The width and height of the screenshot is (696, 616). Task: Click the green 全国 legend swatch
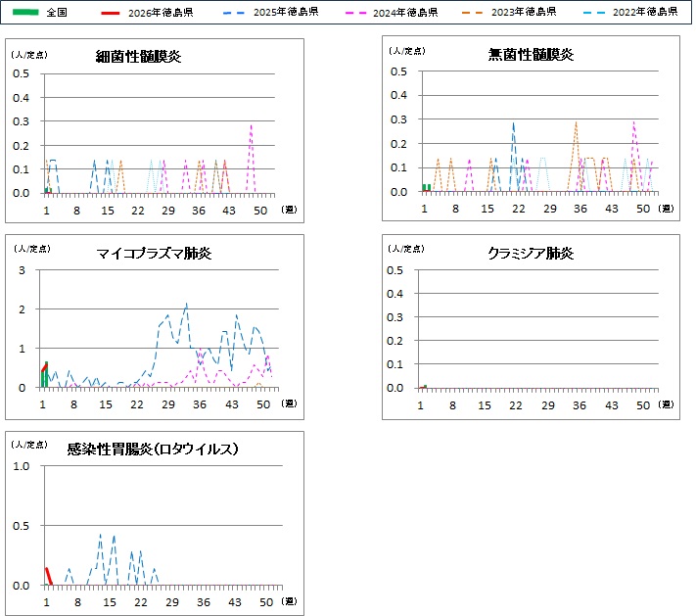click(x=24, y=12)
